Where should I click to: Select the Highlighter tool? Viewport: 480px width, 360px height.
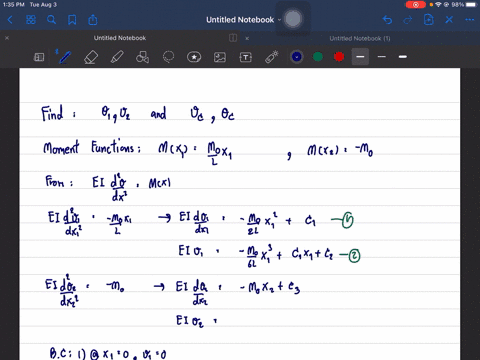(x=117, y=57)
